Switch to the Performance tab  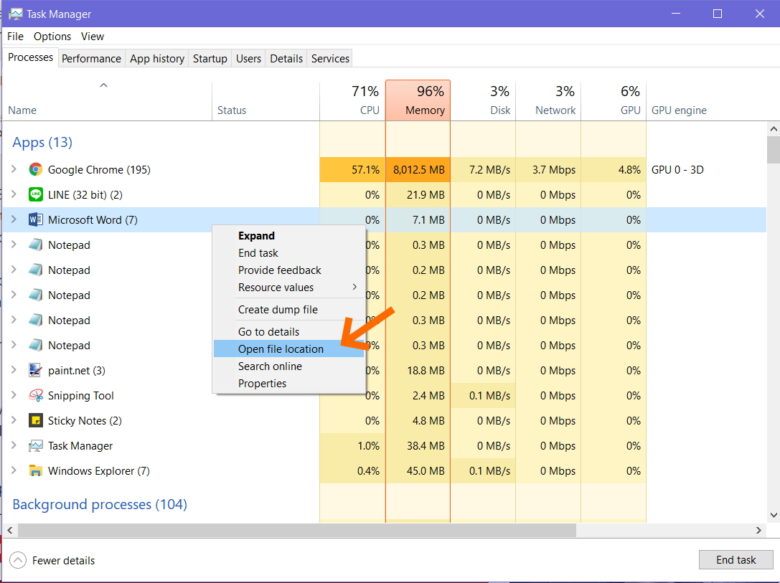(91, 59)
